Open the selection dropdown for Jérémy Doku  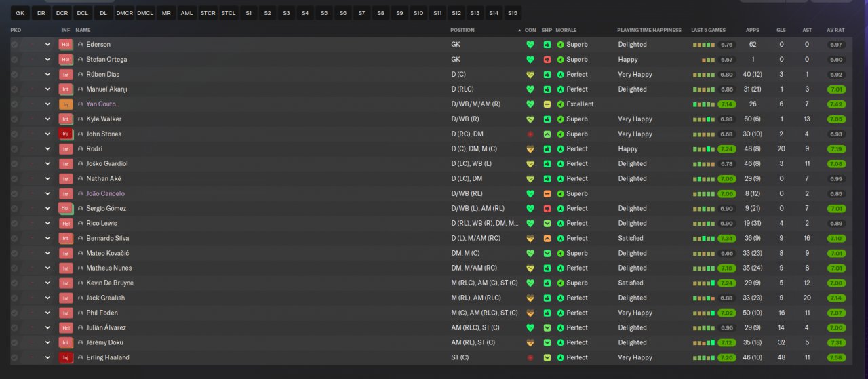tap(47, 343)
